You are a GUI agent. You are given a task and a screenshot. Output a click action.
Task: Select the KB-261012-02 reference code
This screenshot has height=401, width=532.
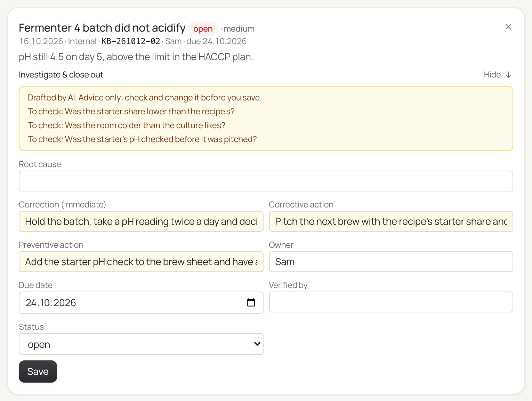[x=131, y=41]
